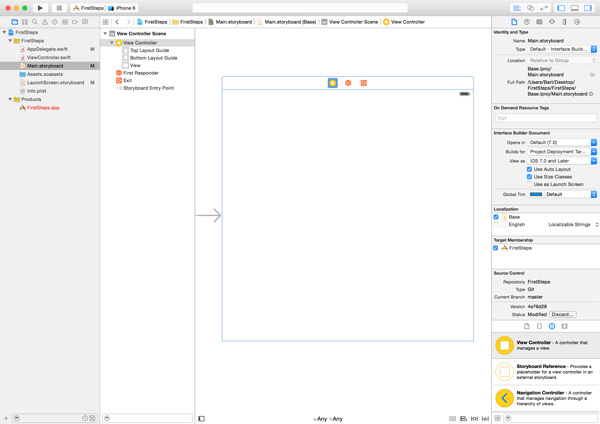Show the Quick Help inspector tab
This screenshot has width=600, height=424.
click(x=527, y=22)
